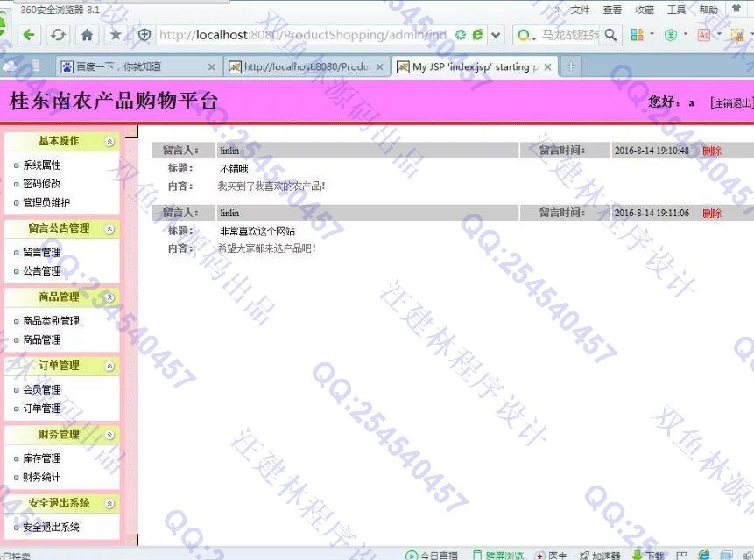
Task: Open 库存管理 in the sidebar
Action: 42,458
